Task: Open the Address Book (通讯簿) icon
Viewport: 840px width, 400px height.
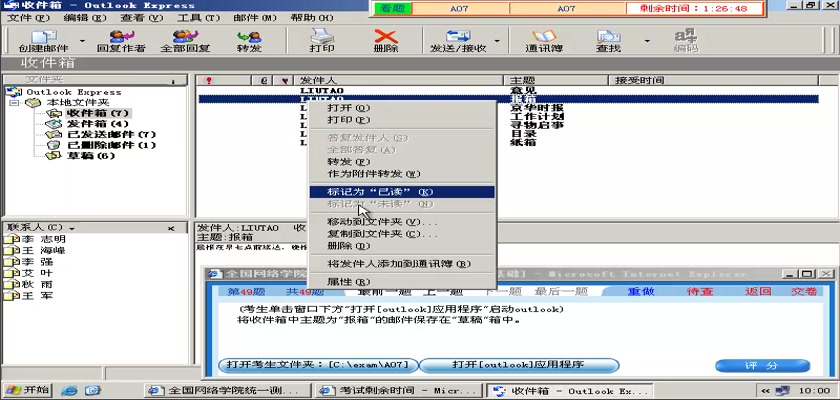Action: pyautogui.click(x=544, y=41)
